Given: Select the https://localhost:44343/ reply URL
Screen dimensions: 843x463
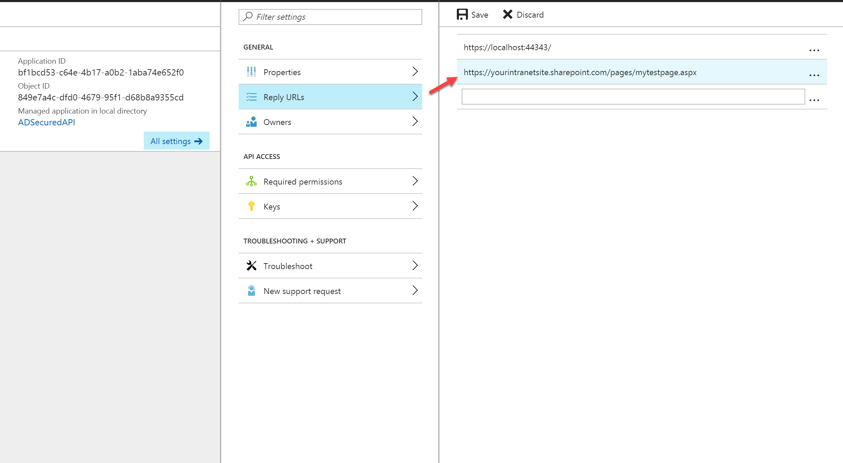Looking at the screenshot, I should [x=507, y=47].
